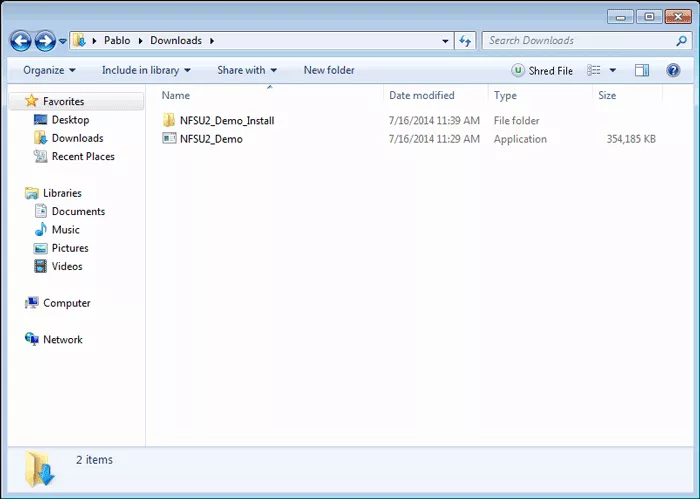
Task: Click the Application type cell
Action: [x=520, y=139]
